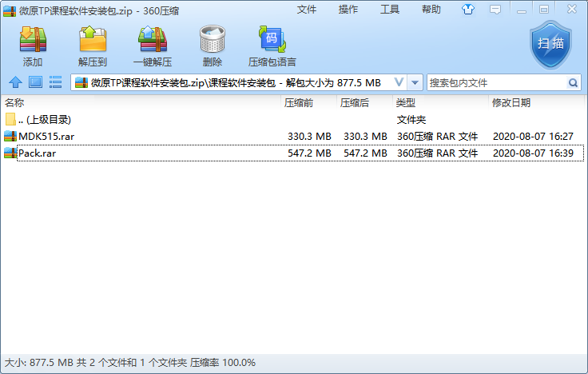Select the .. (上级目录) row
This screenshot has width=588, height=374.
point(292,120)
